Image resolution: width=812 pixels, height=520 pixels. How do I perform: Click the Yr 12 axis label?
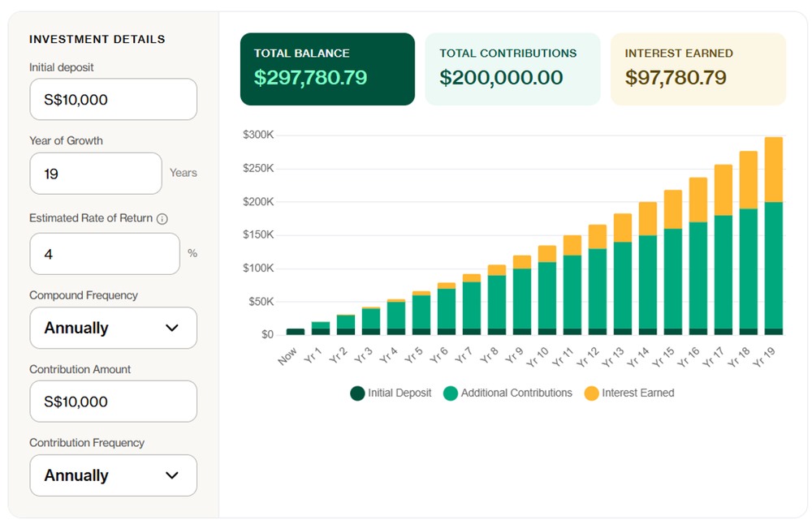(x=587, y=357)
